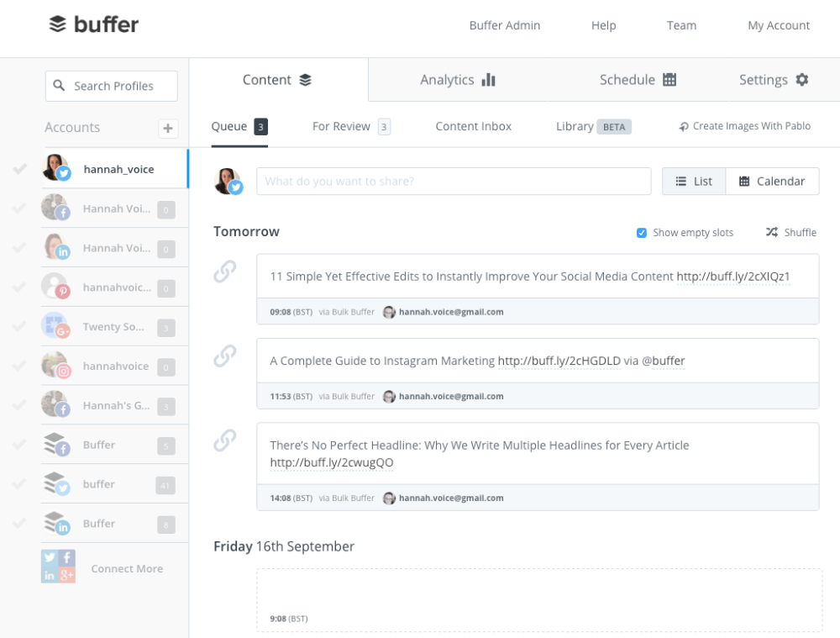
Task: Open the For Review sub-tab
Action: 351,127
